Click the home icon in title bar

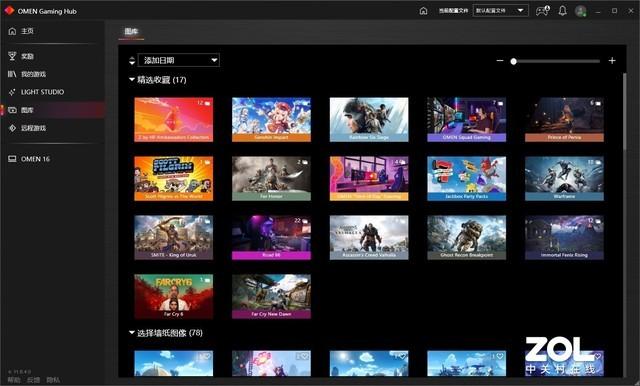pos(423,11)
